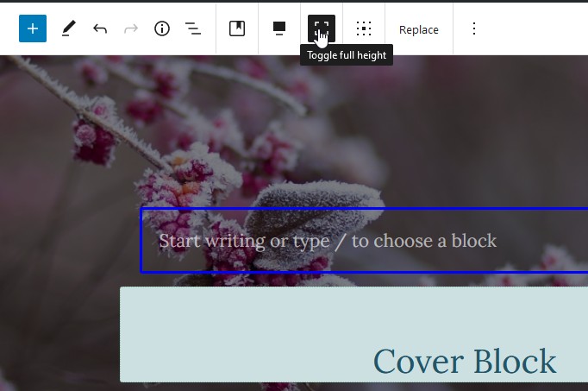The width and height of the screenshot is (588, 391).
Task: Click the Cover block type icon
Action: pos(237,28)
